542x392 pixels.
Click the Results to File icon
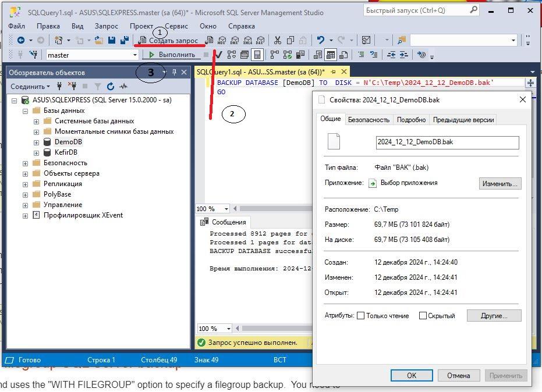click(x=343, y=55)
